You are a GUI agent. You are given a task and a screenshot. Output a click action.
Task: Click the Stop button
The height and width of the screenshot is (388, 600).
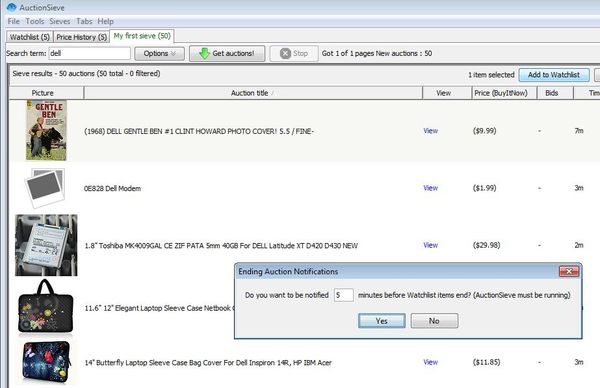pyautogui.click(x=294, y=54)
